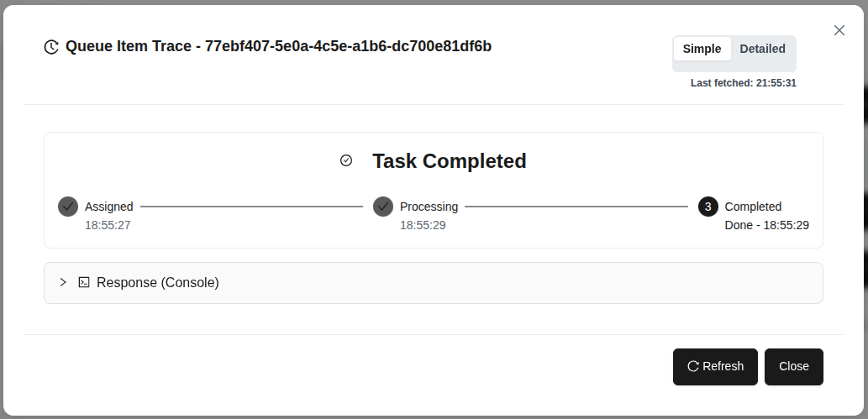Screen dimensions: 868x419
Task: Click the Queue Item Trace ID title
Action: pos(278,46)
